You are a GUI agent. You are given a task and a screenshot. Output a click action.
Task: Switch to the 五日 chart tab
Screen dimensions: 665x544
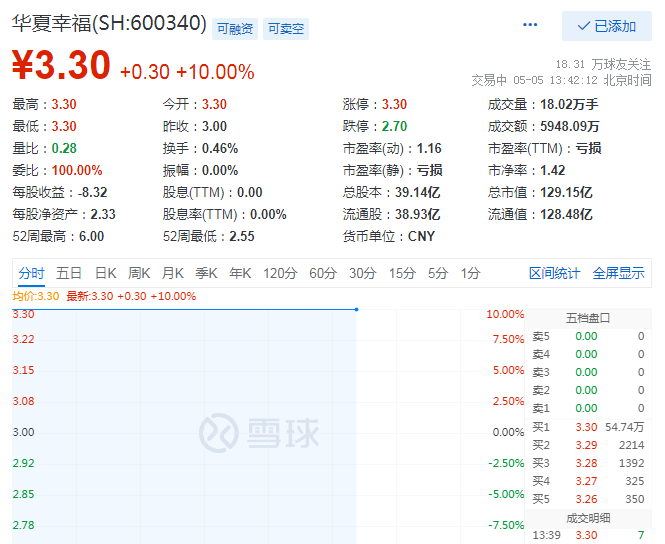[x=69, y=273]
